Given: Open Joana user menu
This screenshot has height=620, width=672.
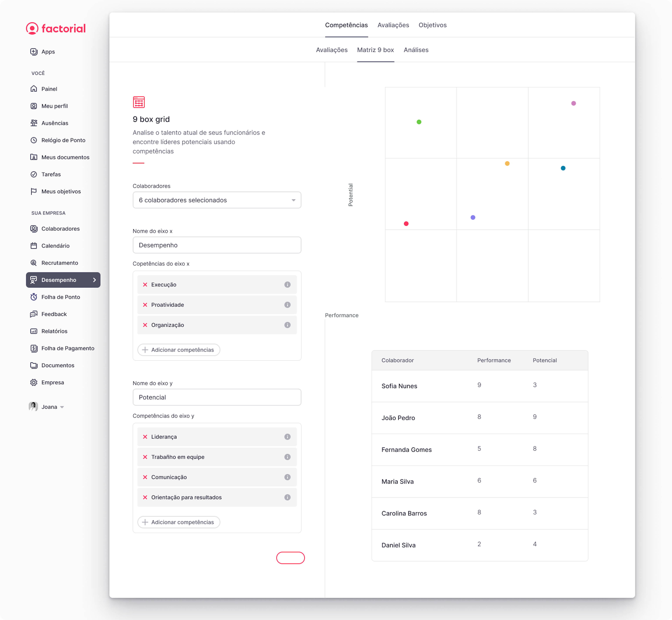Looking at the screenshot, I should click(x=47, y=407).
